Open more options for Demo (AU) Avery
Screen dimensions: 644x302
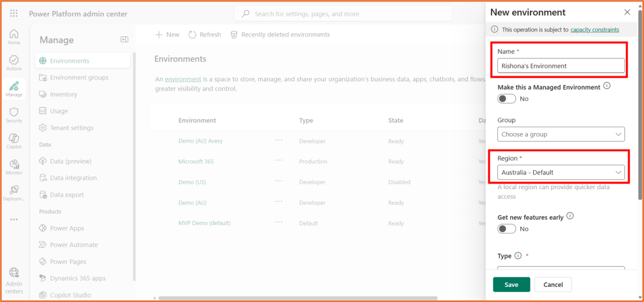tap(279, 140)
